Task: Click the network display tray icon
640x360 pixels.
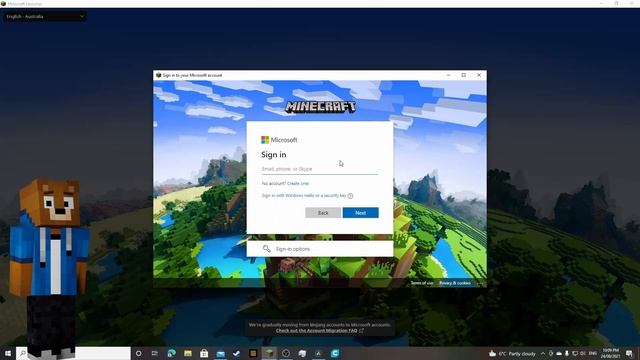Action: (575, 353)
